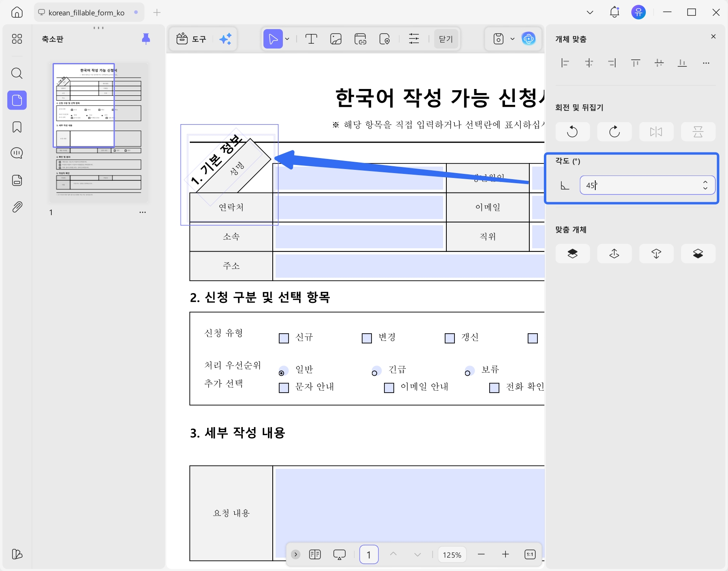This screenshot has width=728, height=571.
Task: Unpin the thumbnail panel pin icon
Action: 146,39
